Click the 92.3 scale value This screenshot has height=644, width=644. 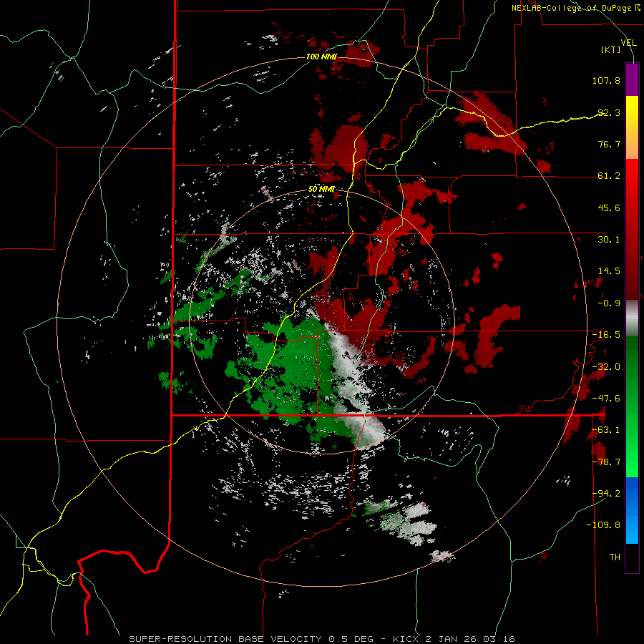click(609, 112)
